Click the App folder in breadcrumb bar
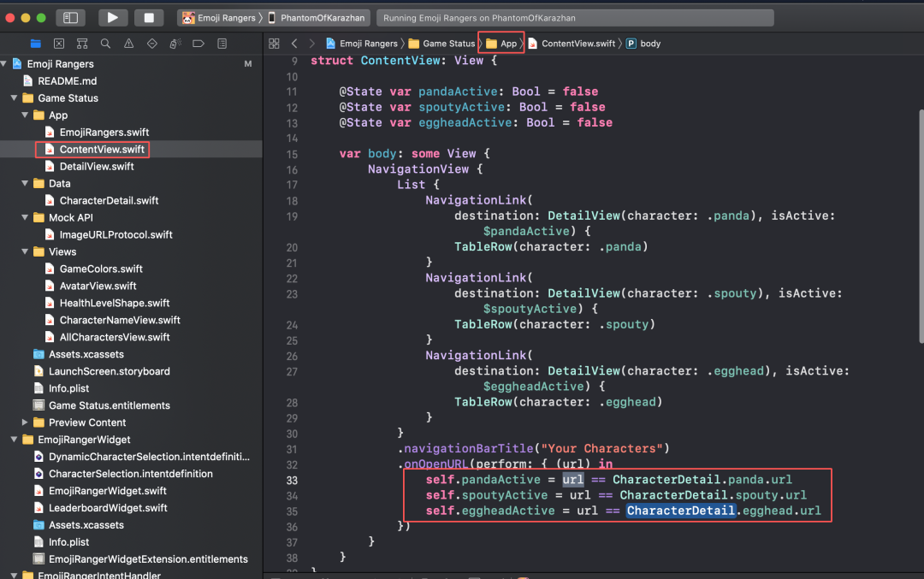The width and height of the screenshot is (924, 579). 501,44
